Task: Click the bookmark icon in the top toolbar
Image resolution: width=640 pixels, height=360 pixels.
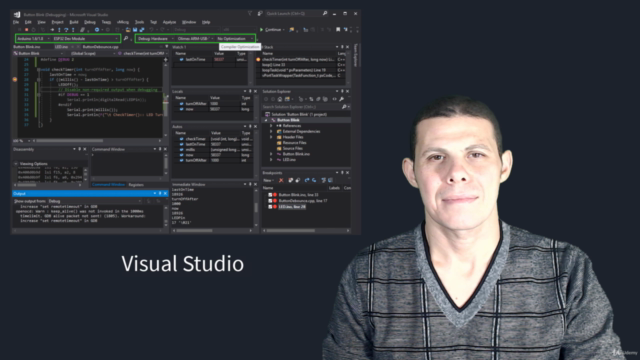Action: pyautogui.click(x=338, y=30)
